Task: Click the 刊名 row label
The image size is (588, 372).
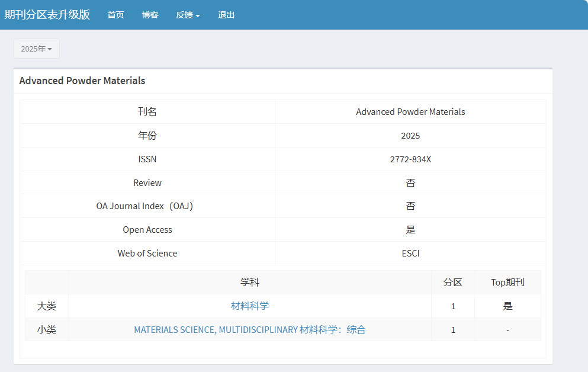Action: [x=147, y=112]
